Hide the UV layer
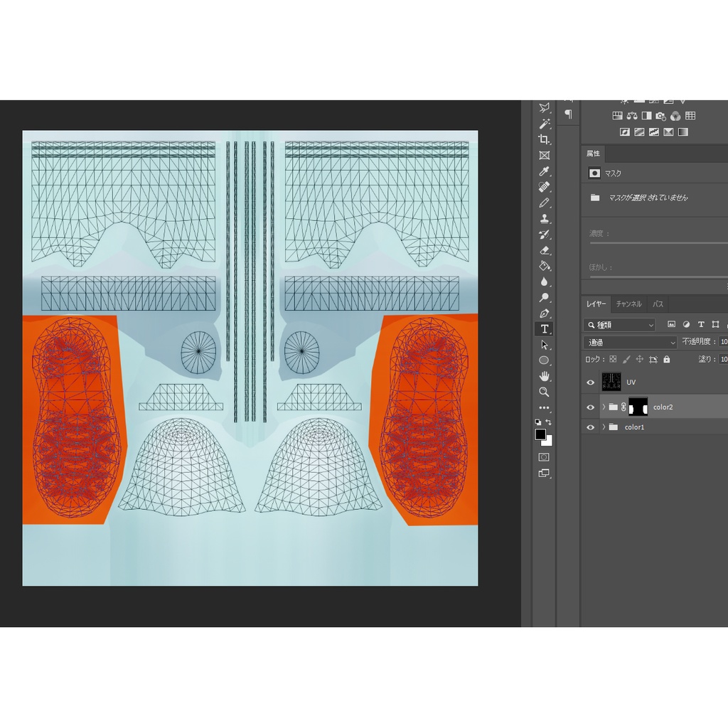The image size is (728, 728). click(591, 382)
